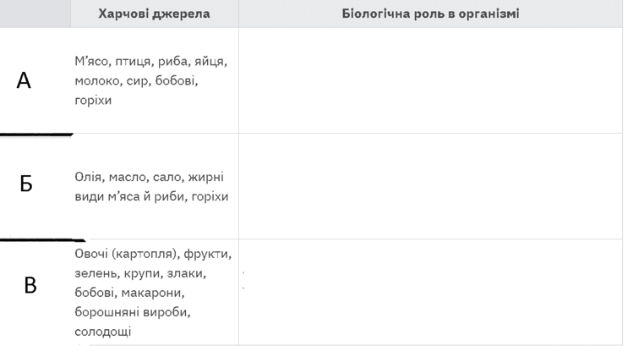Image resolution: width=644 pixels, height=346 pixels.
Task: Click the text 'М'ясо, птиця, риба, яйця'
Action: coord(150,62)
